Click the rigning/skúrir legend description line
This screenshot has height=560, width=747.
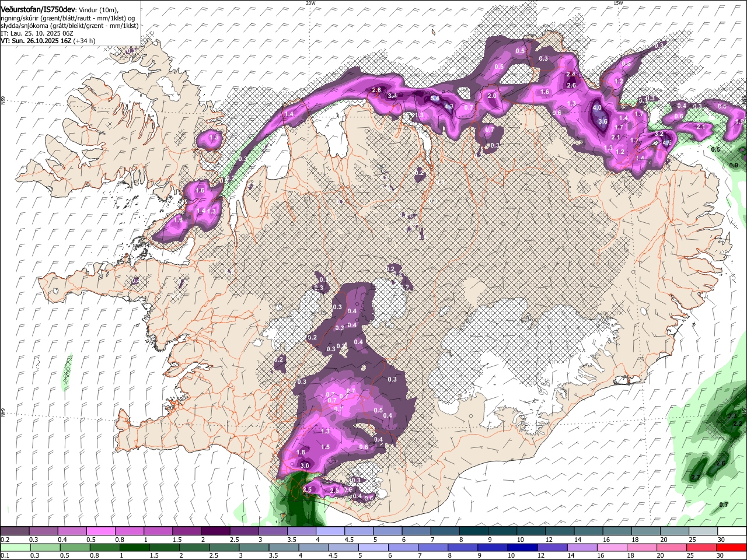click(x=68, y=17)
